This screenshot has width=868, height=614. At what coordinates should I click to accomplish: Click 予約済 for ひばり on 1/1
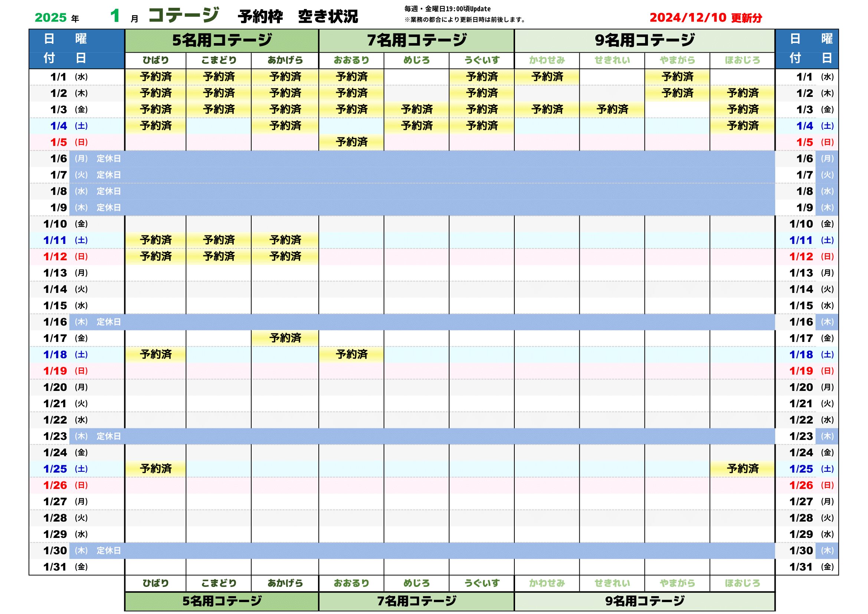point(156,77)
